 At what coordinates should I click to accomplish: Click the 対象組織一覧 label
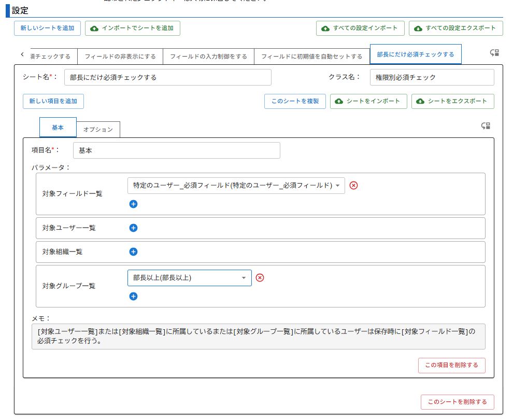[x=63, y=251]
